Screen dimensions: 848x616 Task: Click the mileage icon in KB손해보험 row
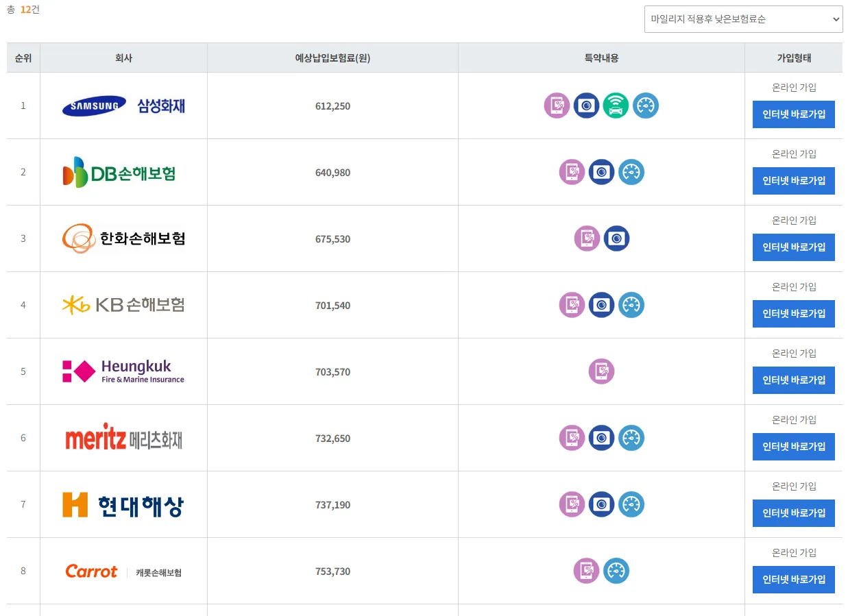click(631, 305)
